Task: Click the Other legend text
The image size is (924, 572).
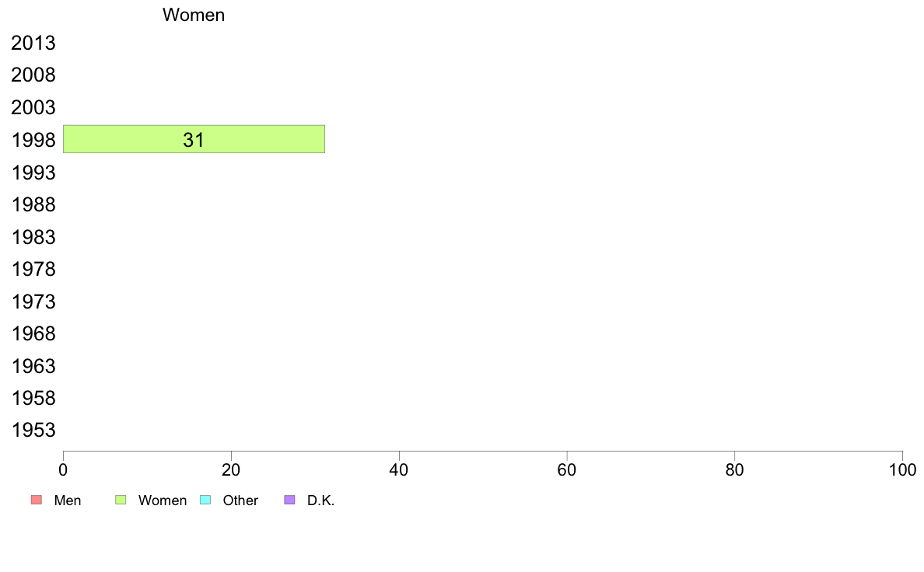Action: pos(240,500)
